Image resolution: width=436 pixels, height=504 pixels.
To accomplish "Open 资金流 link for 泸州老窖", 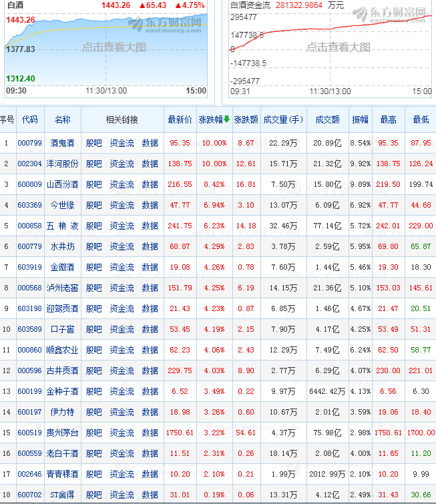I will [122, 288].
